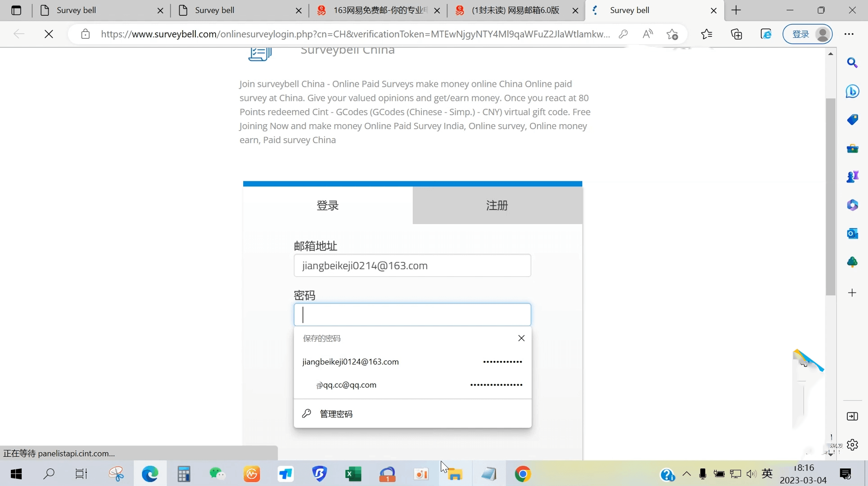Open notification center icon

845,474
